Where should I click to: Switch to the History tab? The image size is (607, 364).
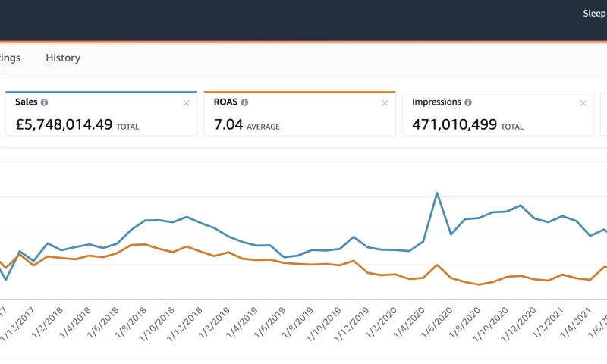pos(63,58)
